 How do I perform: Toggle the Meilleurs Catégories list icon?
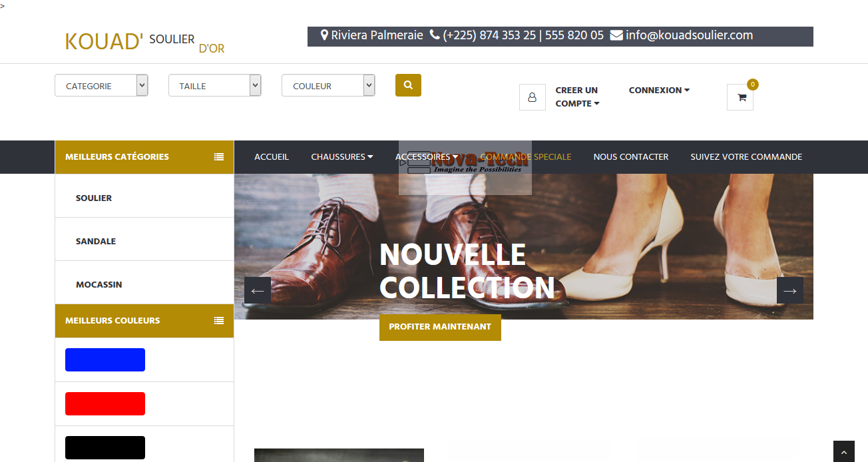pyautogui.click(x=218, y=157)
